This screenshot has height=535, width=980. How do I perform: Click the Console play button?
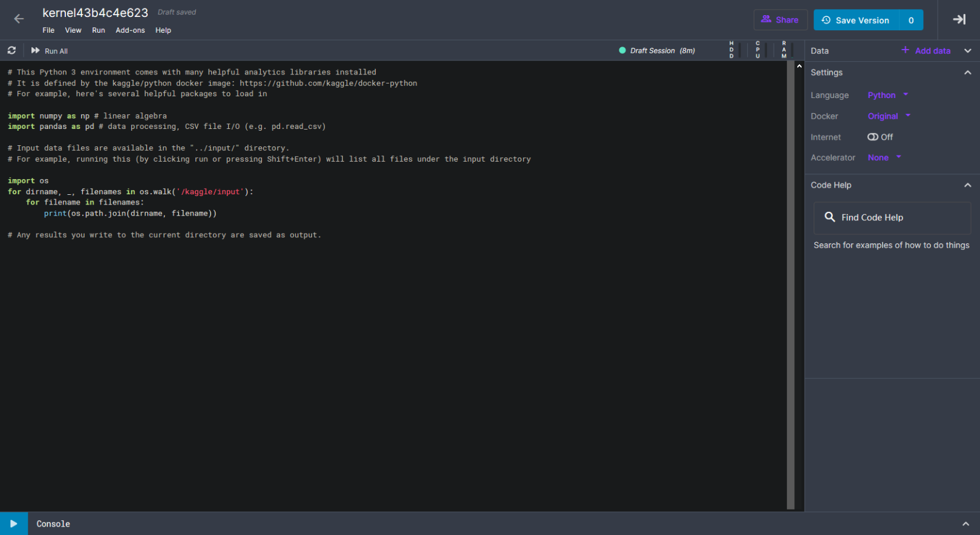pos(14,524)
